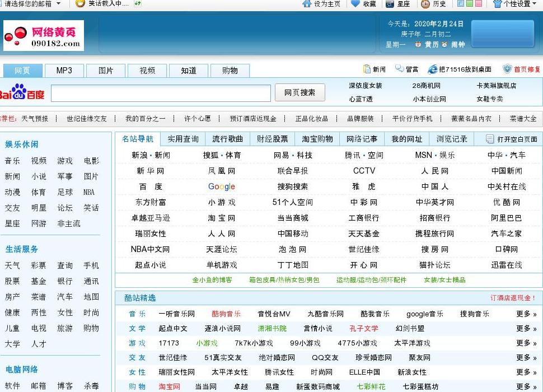Open the 起点中文 link in 文学 row
This screenshot has width=543, height=392.
[x=173, y=328]
